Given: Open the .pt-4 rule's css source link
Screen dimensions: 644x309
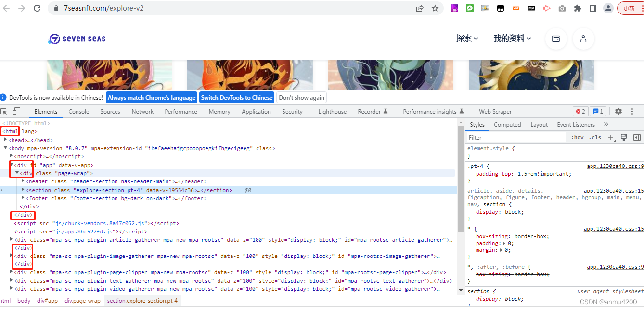Looking at the screenshot, I should tap(615, 166).
